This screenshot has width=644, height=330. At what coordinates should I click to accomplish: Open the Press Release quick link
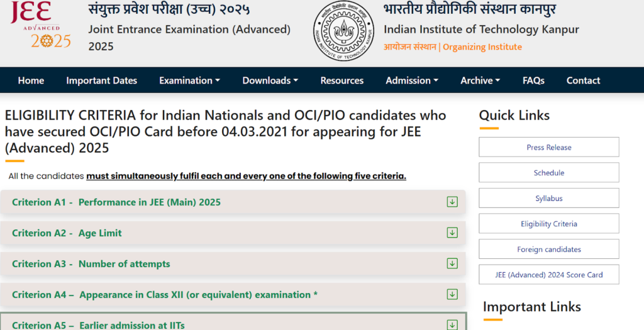[x=548, y=147]
